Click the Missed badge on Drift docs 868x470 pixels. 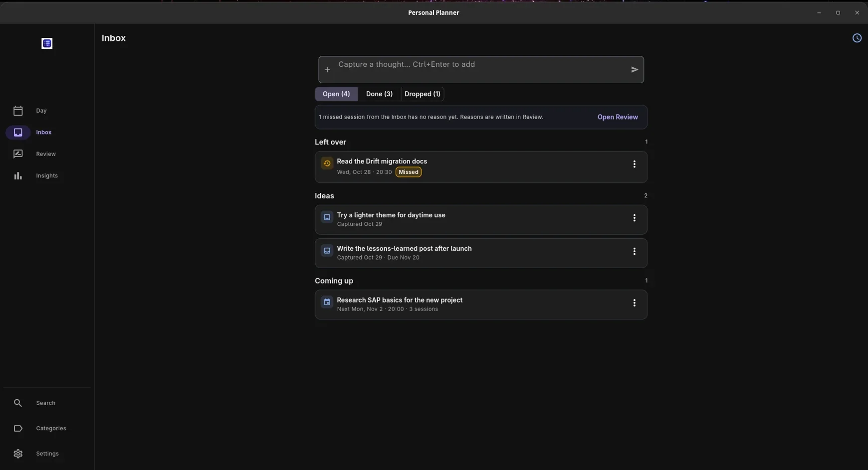[x=408, y=172]
